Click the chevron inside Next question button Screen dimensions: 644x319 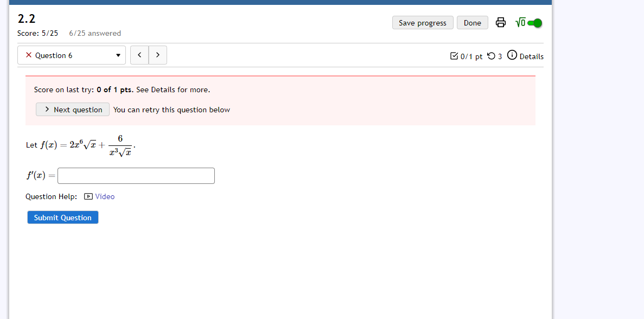point(46,109)
